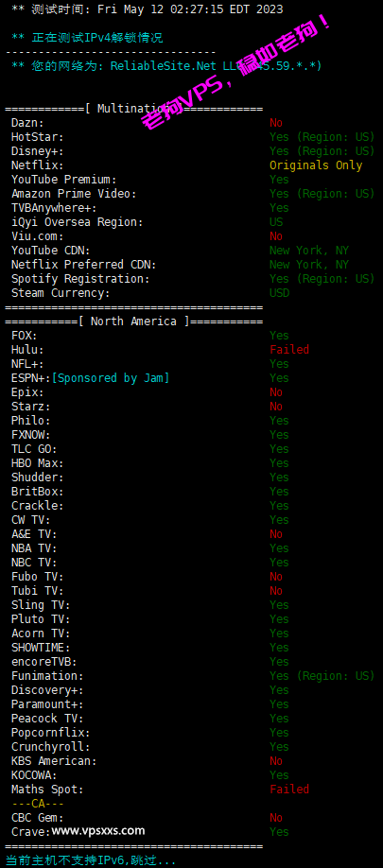The height and width of the screenshot is (868, 383).
Task: Select the Dazn 'No' result
Action: [275, 123]
